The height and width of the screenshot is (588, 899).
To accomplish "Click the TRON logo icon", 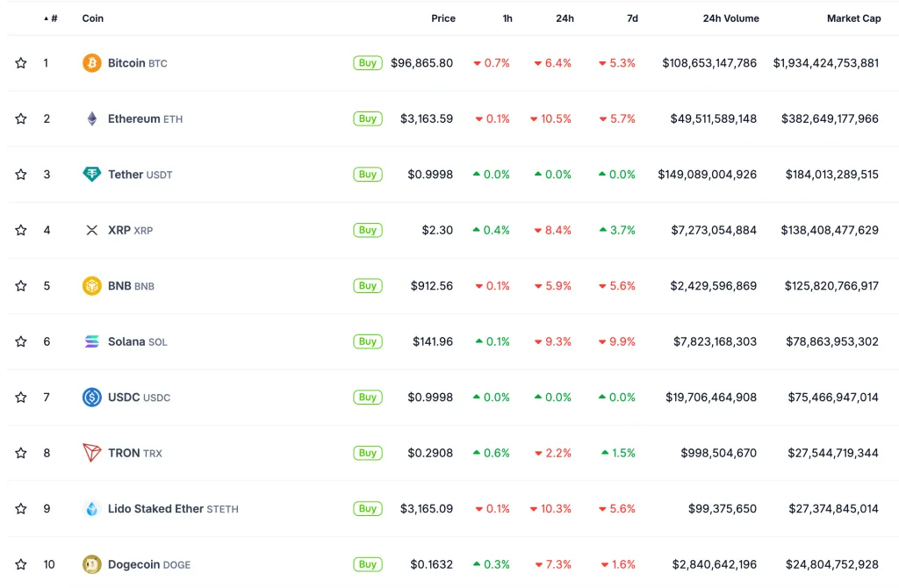I will pos(92,453).
